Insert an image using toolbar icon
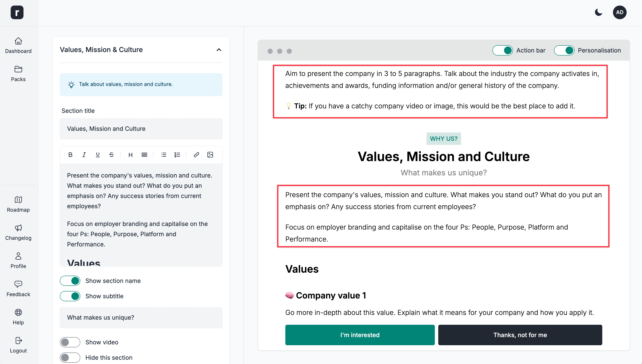Screen dimensions: 642x364 click(210, 155)
